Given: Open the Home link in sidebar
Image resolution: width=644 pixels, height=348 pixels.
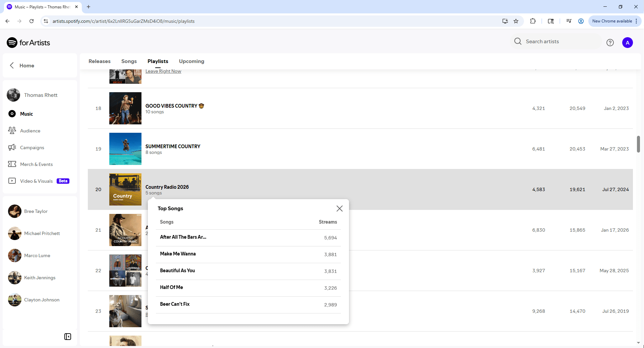Looking at the screenshot, I should 27,66.
